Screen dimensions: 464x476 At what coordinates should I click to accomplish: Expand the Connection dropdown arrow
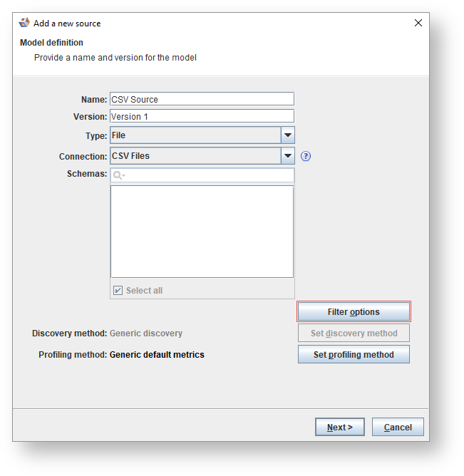pos(287,156)
